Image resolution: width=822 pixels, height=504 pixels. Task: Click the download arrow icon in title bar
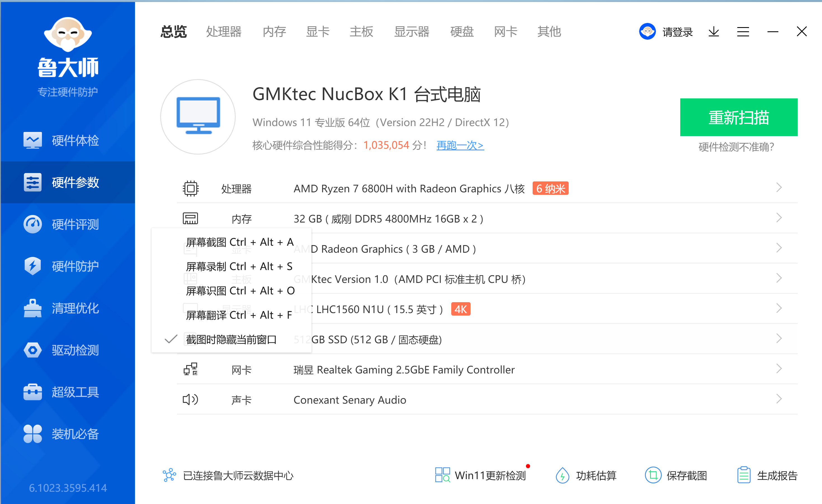point(714,32)
